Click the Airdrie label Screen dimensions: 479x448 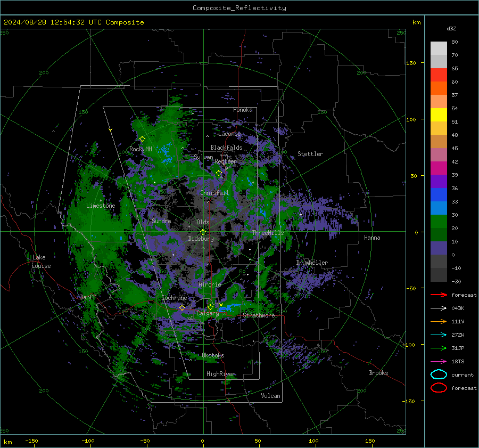(210, 284)
